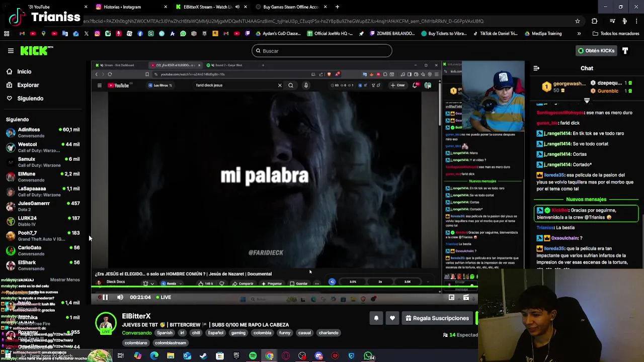Open MedSpa Training bookmark

tap(543, 34)
